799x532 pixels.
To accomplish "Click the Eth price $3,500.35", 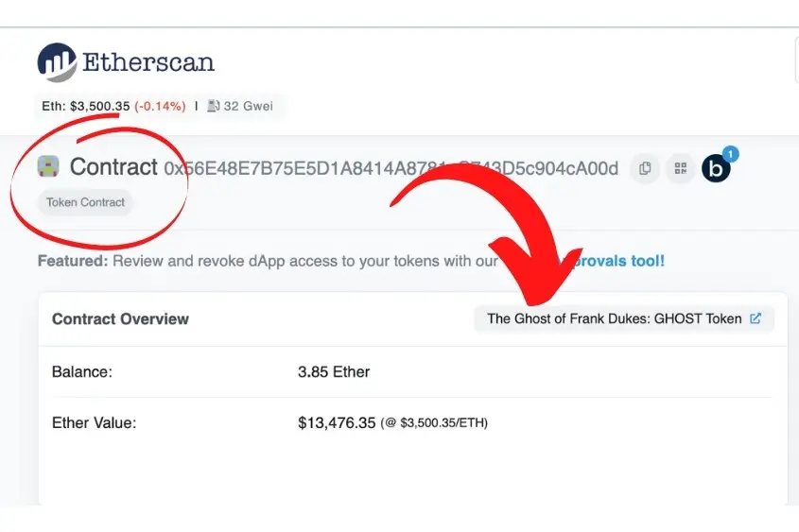I will (x=100, y=106).
